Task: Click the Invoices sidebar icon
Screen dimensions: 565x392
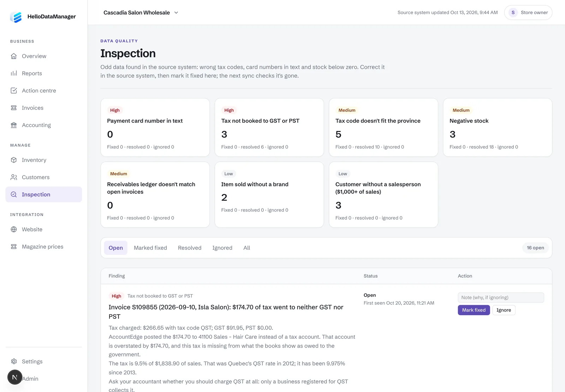Action: click(14, 108)
